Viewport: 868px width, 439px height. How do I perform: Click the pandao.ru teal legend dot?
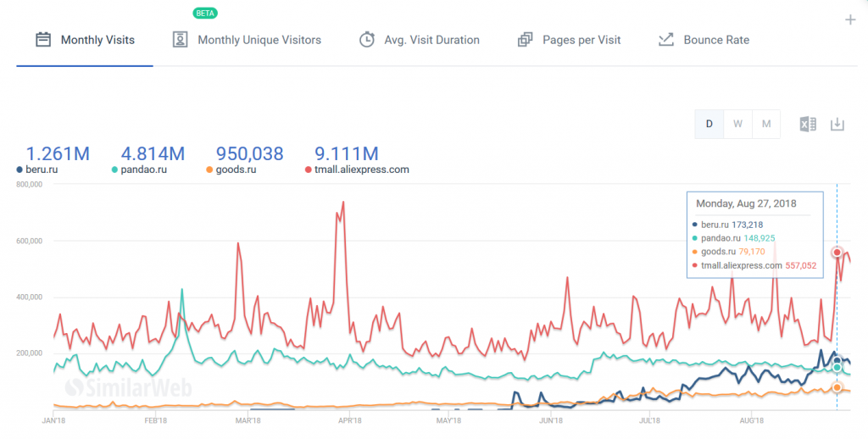click(115, 170)
